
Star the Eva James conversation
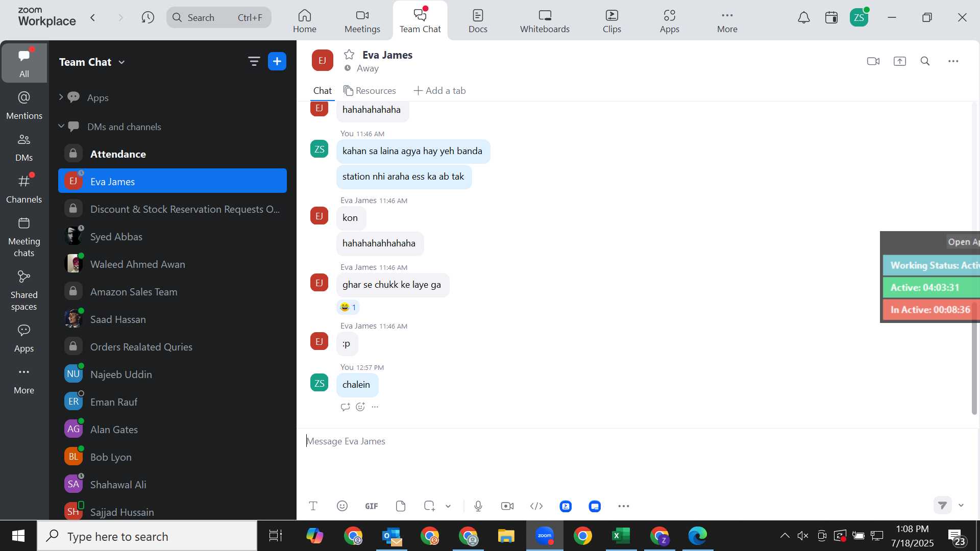click(349, 55)
